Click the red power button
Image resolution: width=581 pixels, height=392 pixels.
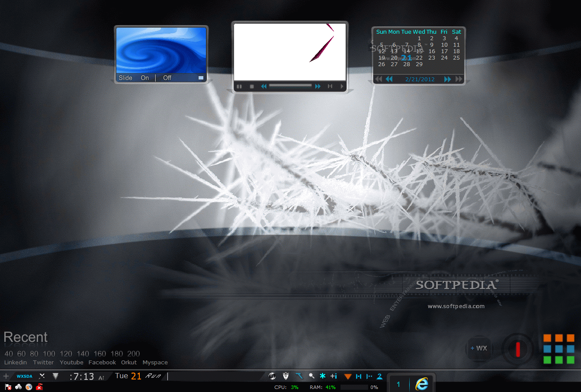coord(517,348)
